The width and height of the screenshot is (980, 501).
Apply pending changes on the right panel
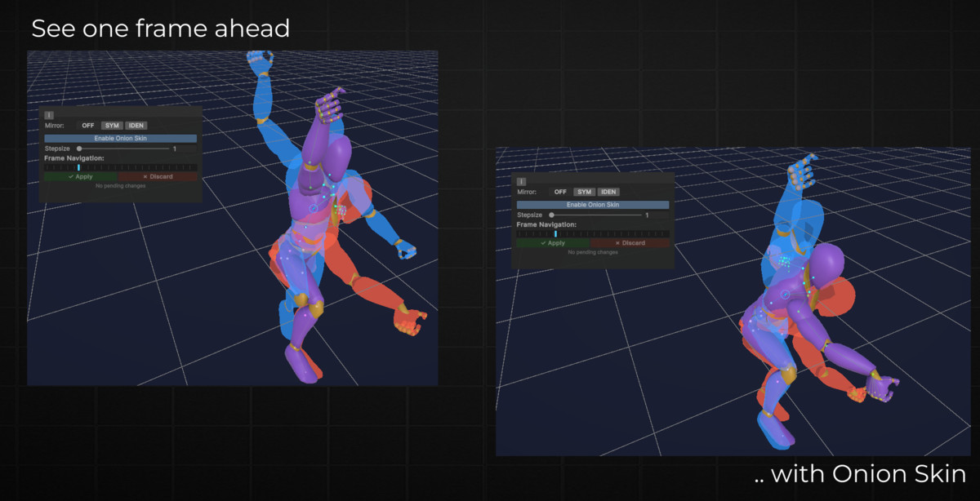pos(554,243)
